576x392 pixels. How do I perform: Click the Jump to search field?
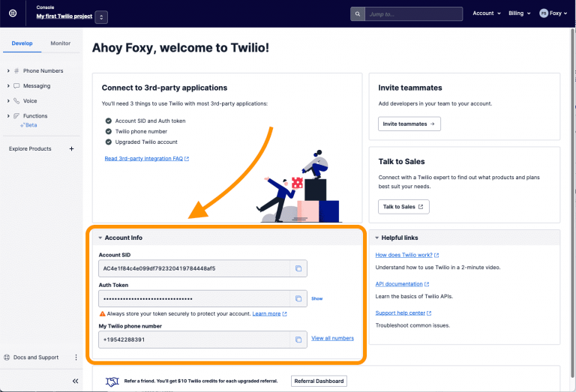click(x=412, y=13)
